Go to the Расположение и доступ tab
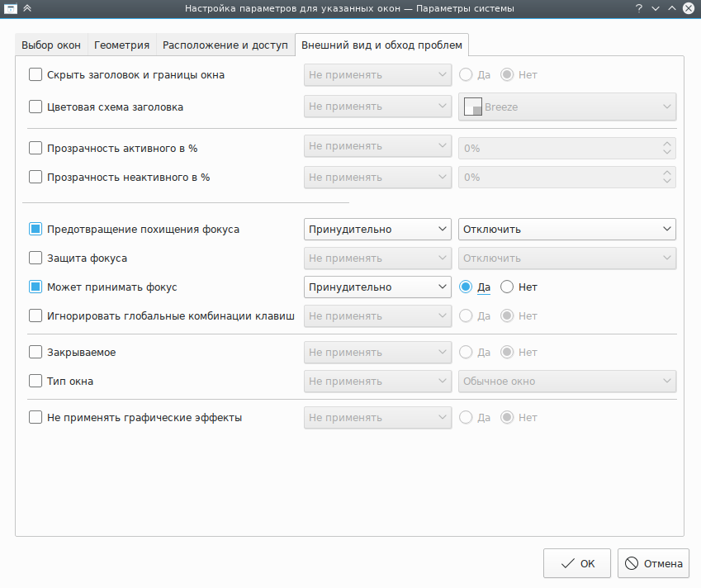This screenshot has height=588, width=701. [225, 45]
